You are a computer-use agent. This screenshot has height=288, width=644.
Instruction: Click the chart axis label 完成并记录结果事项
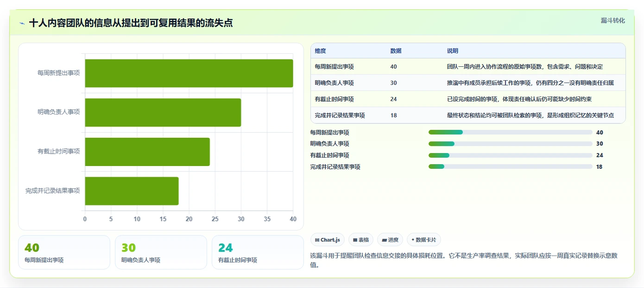tap(53, 191)
